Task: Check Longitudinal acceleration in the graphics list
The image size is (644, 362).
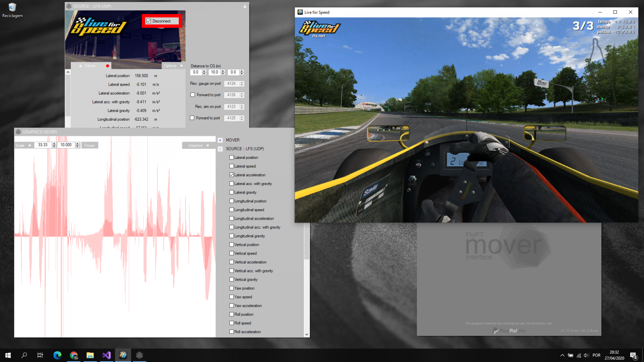Action: pyautogui.click(x=231, y=218)
